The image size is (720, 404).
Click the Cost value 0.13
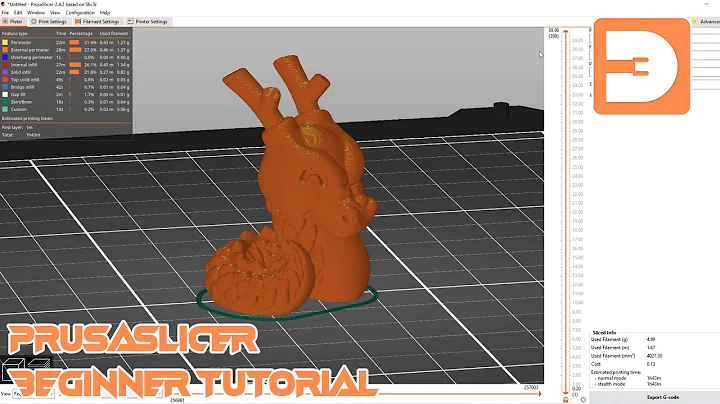click(651, 364)
